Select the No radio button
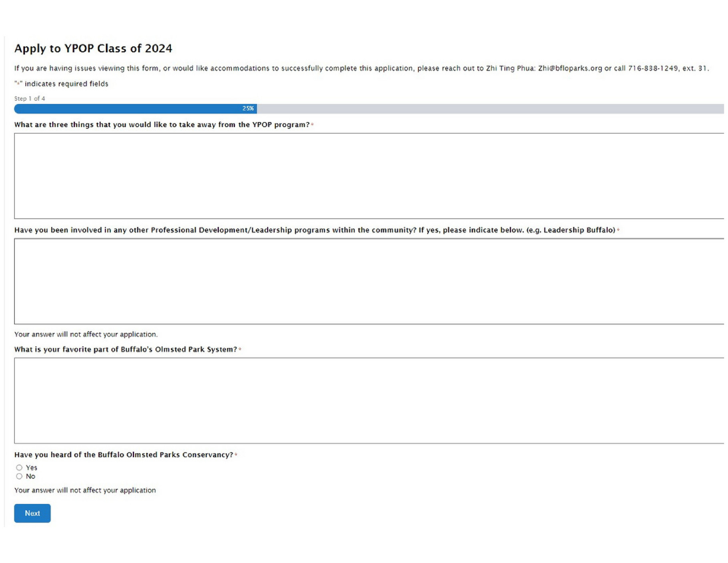 (x=19, y=476)
